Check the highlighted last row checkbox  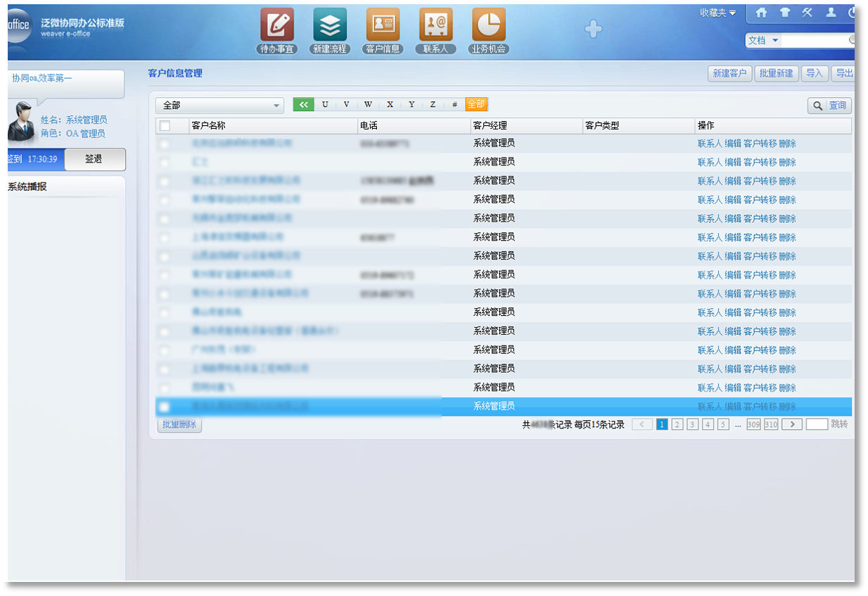(165, 407)
